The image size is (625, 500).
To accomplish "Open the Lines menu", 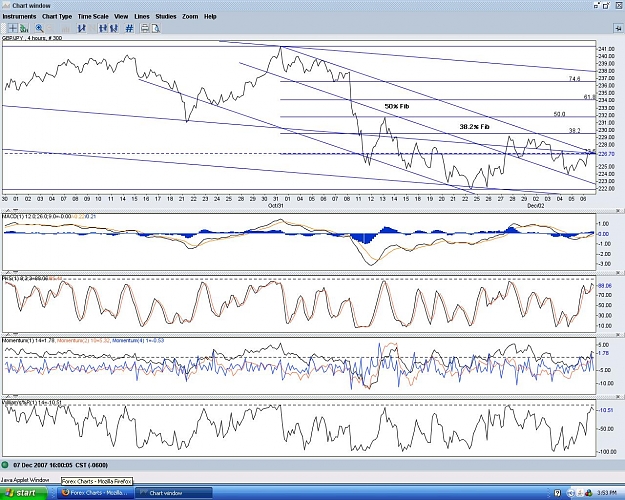I will click(x=142, y=16).
